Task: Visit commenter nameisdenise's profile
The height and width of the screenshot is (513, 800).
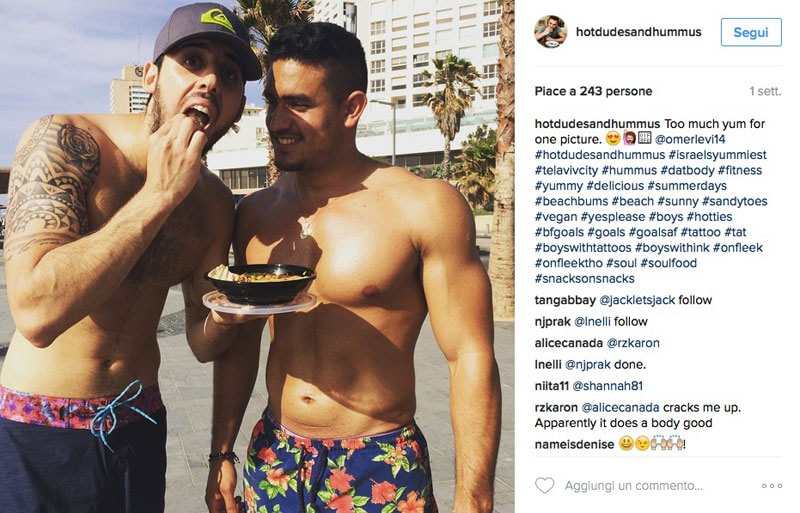Action: click(x=574, y=445)
